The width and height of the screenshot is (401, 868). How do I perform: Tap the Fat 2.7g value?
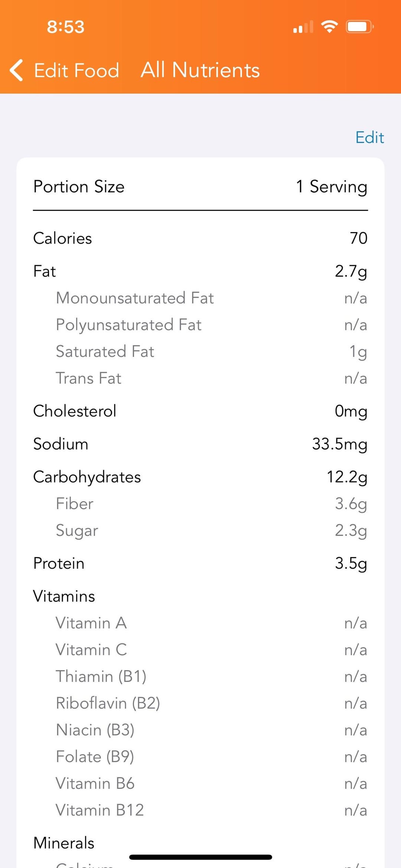351,271
